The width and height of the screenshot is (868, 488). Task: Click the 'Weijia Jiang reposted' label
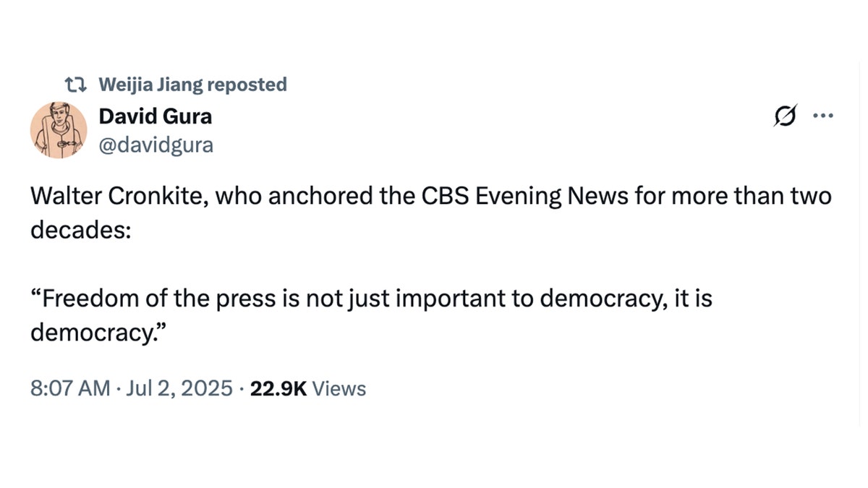point(192,85)
